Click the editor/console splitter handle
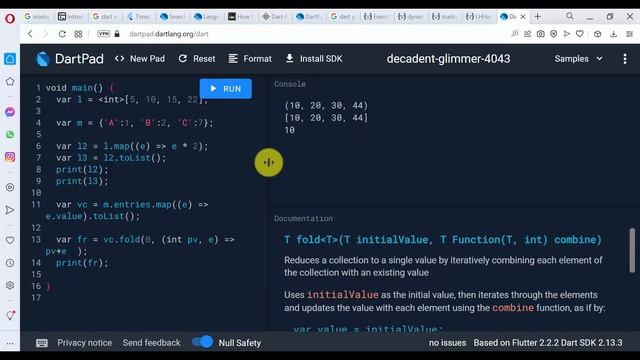This screenshot has height=360, width=640. point(269,162)
